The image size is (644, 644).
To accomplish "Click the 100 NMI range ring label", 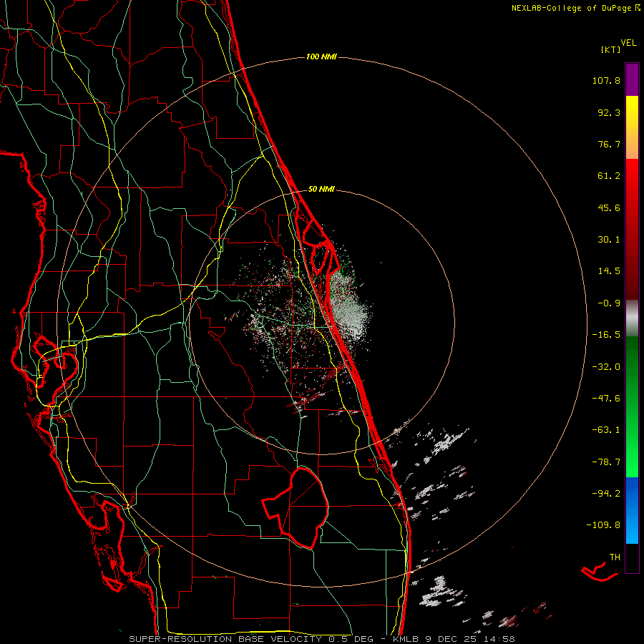I will point(321,57).
